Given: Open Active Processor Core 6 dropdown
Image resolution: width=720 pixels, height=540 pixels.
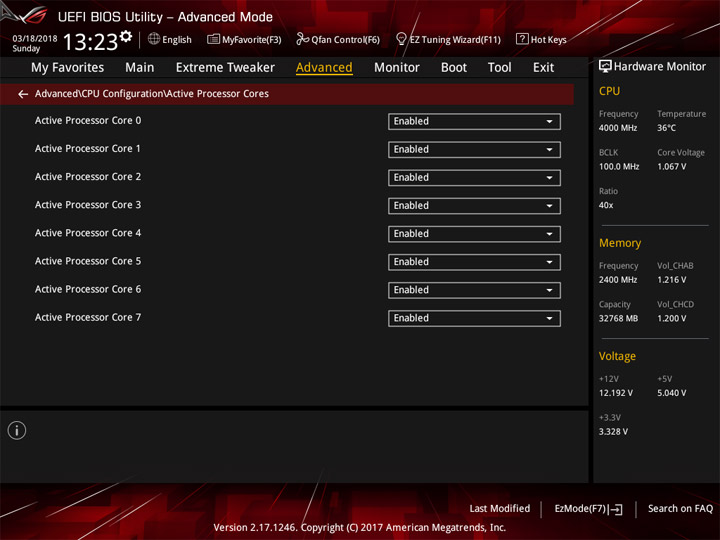Looking at the screenshot, I should pyautogui.click(x=474, y=290).
